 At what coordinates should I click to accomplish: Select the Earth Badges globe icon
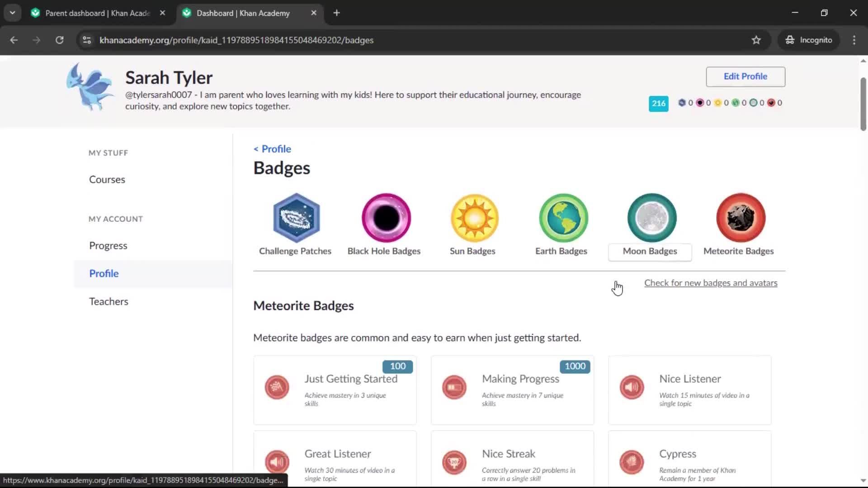pyautogui.click(x=563, y=218)
